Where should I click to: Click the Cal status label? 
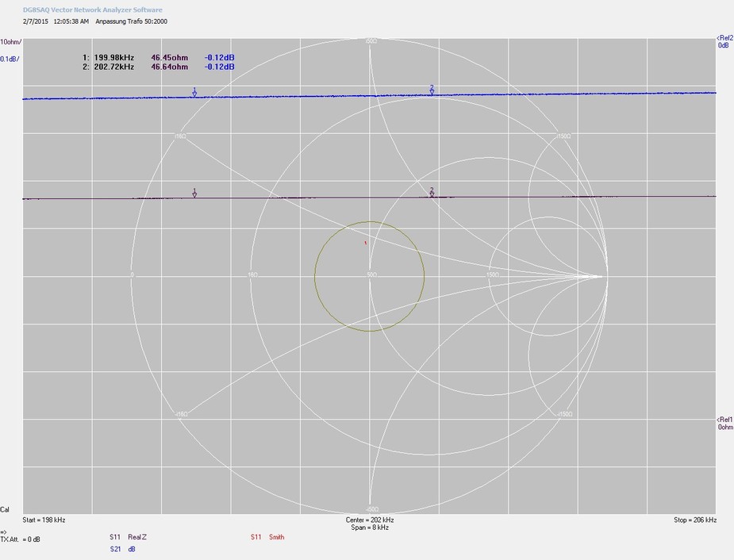click(x=5, y=509)
